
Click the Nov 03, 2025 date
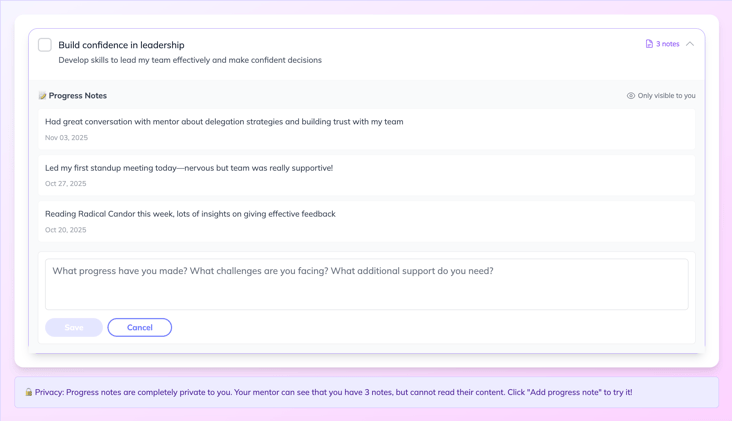tap(66, 138)
